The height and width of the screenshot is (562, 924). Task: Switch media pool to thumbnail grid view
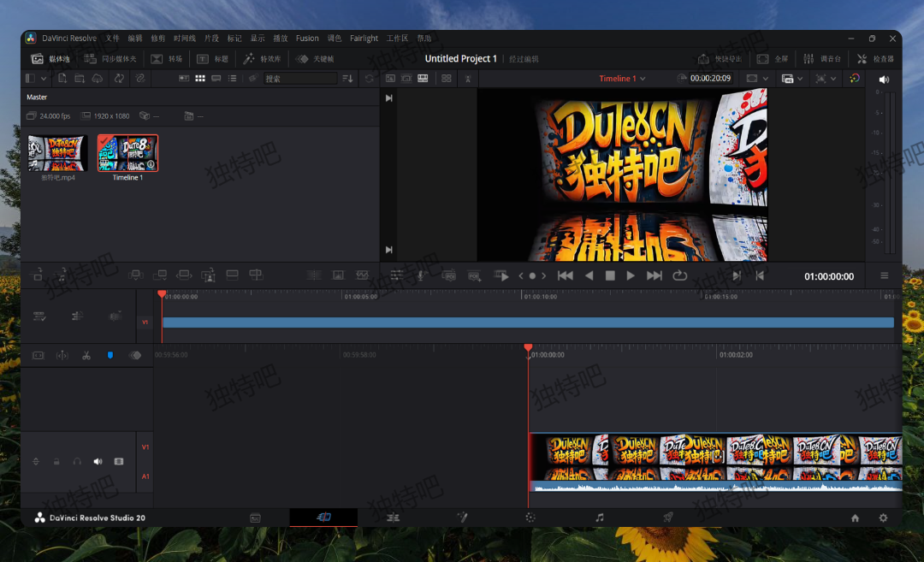point(200,79)
